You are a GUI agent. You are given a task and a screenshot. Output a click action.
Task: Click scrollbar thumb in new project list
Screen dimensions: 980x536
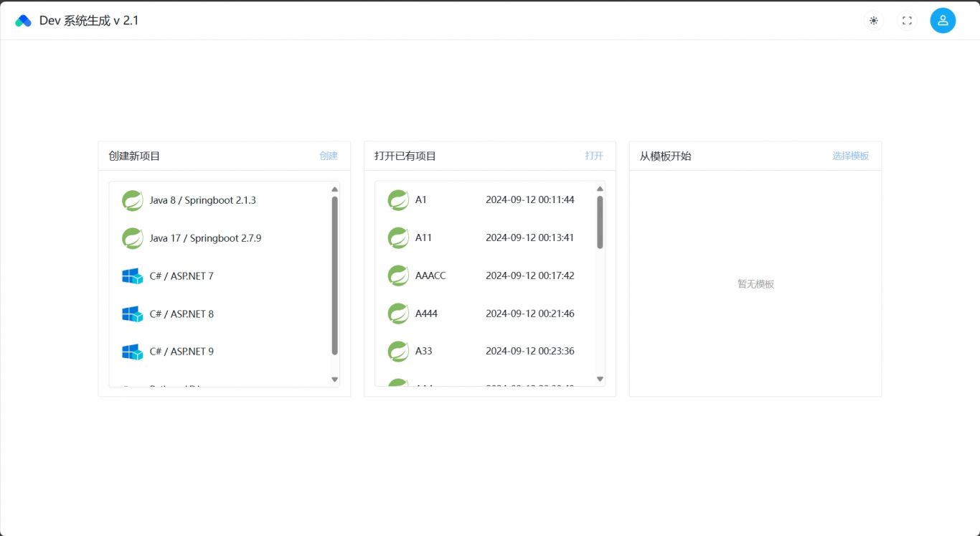coord(334,276)
